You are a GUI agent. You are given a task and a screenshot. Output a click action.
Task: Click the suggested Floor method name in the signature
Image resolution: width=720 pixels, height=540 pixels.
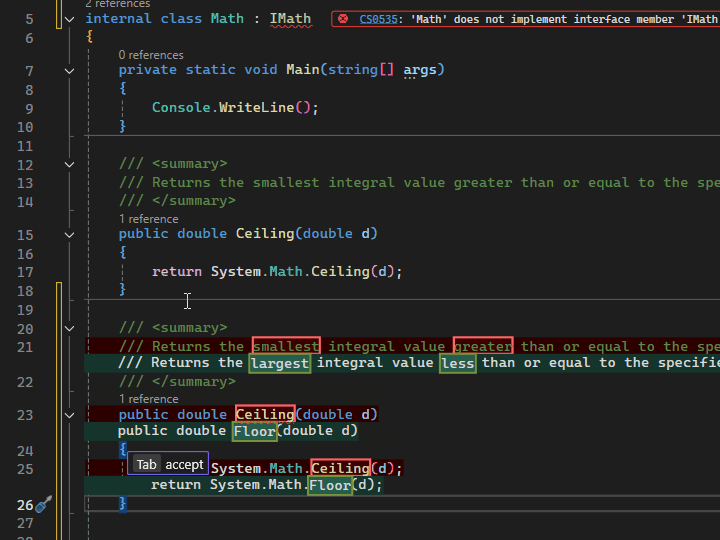click(x=255, y=432)
